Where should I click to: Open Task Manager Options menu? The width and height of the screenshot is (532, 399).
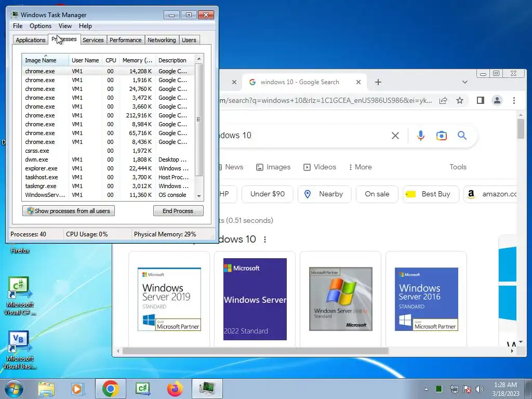pos(41,26)
